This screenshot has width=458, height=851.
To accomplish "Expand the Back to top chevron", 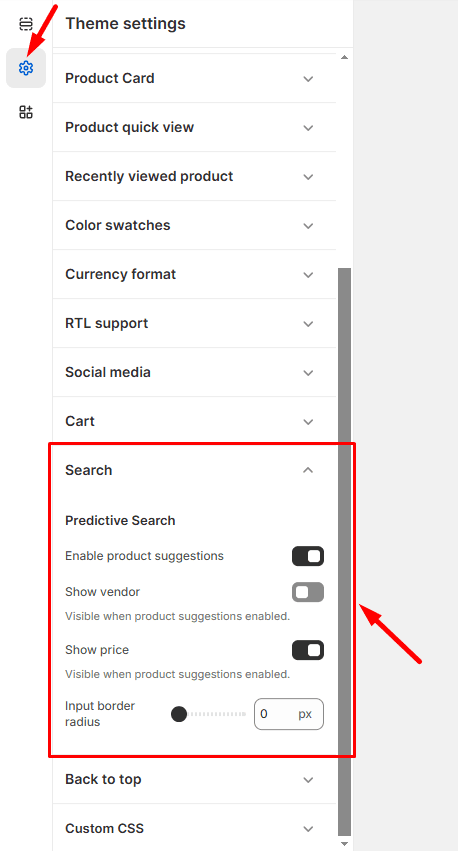I will coord(308,780).
